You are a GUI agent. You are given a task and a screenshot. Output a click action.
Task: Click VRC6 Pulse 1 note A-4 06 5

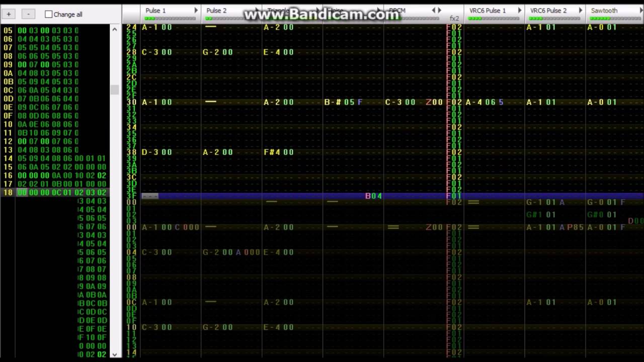pyautogui.click(x=485, y=103)
